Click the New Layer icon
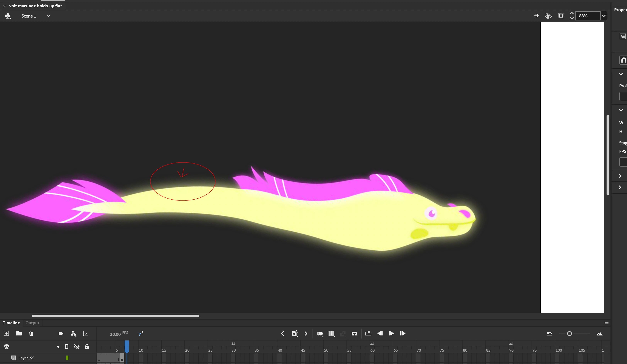The width and height of the screenshot is (627, 364). click(x=7, y=333)
